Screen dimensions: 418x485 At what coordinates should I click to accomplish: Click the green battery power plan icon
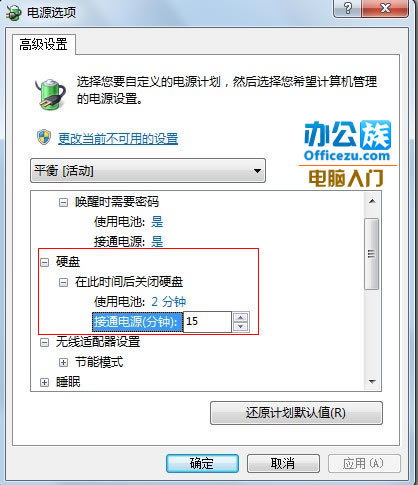(50, 93)
